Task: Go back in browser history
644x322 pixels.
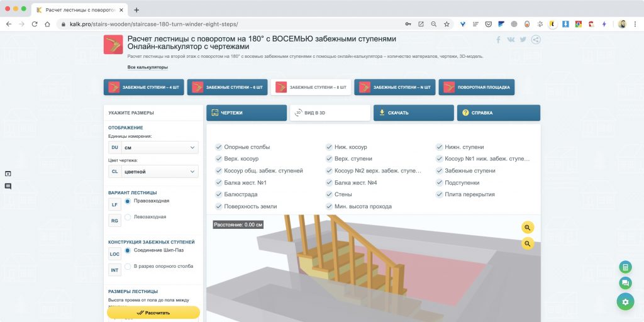Action: (x=9, y=25)
